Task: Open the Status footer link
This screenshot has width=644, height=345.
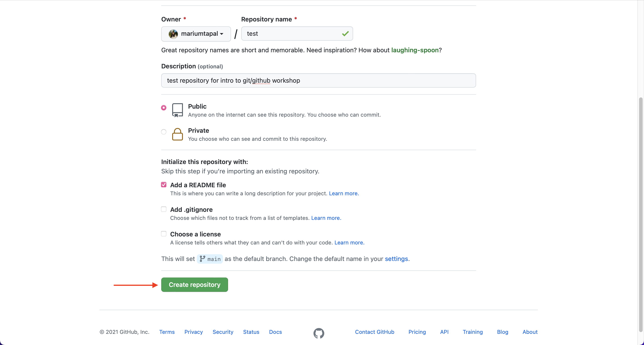Action: pyautogui.click(x=251, y=332)
